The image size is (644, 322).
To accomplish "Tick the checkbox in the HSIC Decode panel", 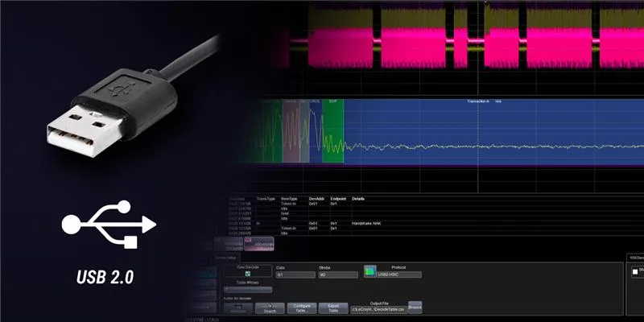I will pyautogui.click(x=634, y=272).
